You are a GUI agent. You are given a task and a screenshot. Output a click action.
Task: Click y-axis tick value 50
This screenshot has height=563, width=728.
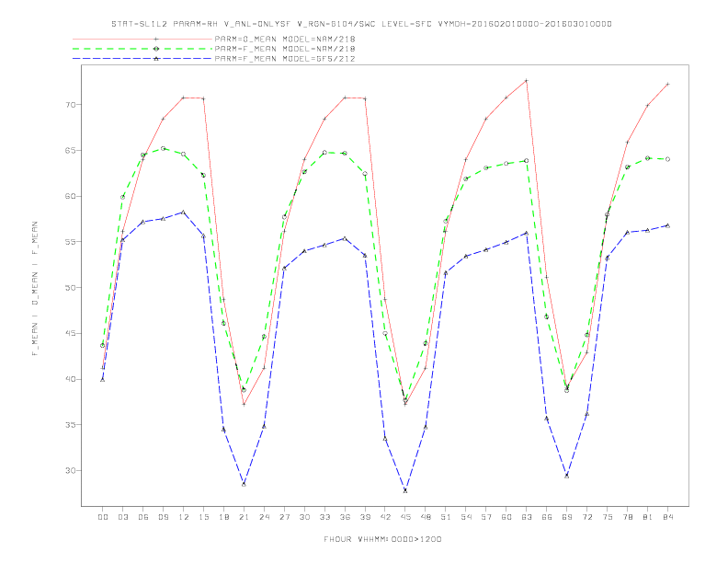click(70, 288)
